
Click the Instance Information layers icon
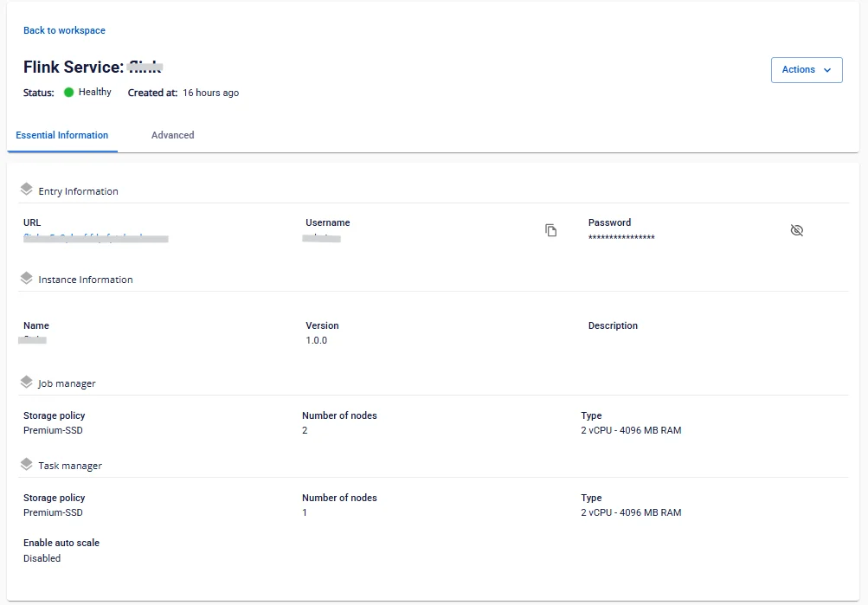pyautogui.click(x=26, y=278)
